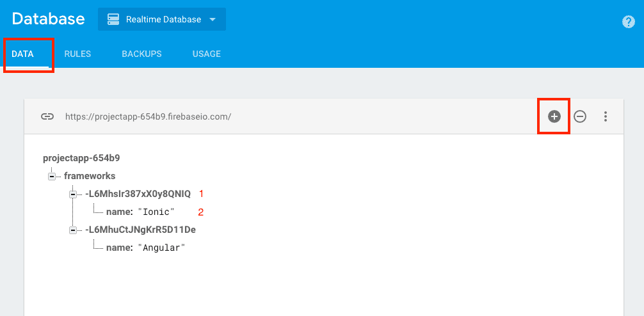Go to the USAGE tab
Screen dimensions: 644x316
click(206, 54)
